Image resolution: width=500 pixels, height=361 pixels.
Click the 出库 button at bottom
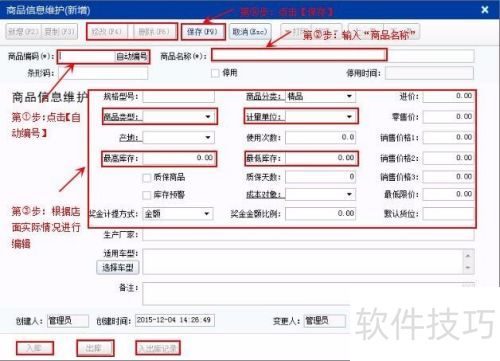coord(95,348)
